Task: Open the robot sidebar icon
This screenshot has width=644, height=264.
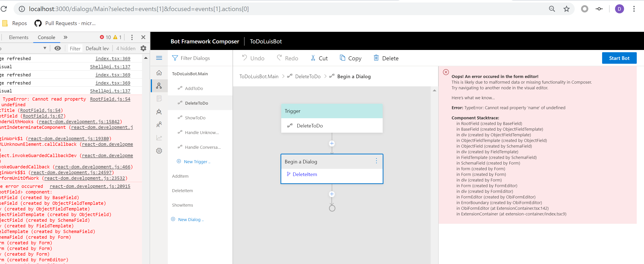Action: pos(159,111)
